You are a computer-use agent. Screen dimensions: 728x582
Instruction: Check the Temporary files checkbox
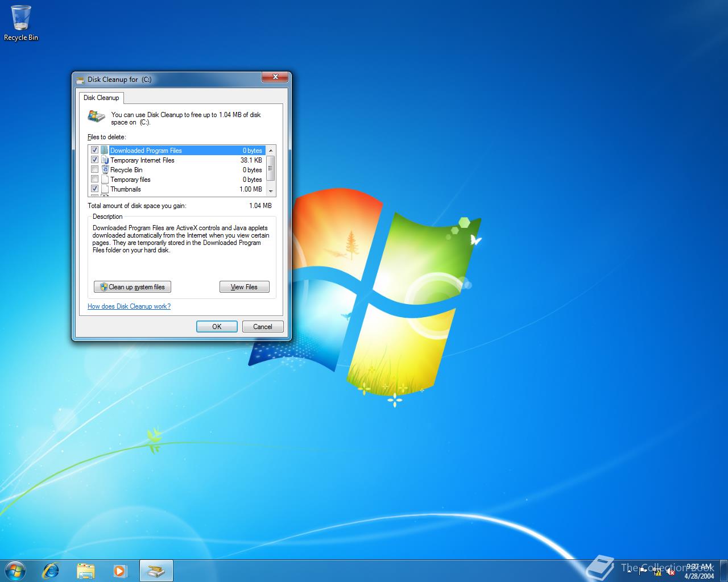coord(95,180)
